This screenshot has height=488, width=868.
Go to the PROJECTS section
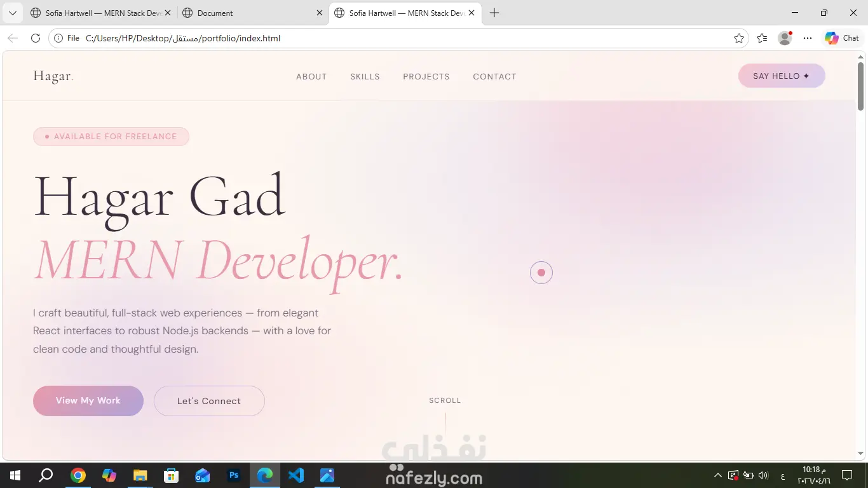pos(426,77)
